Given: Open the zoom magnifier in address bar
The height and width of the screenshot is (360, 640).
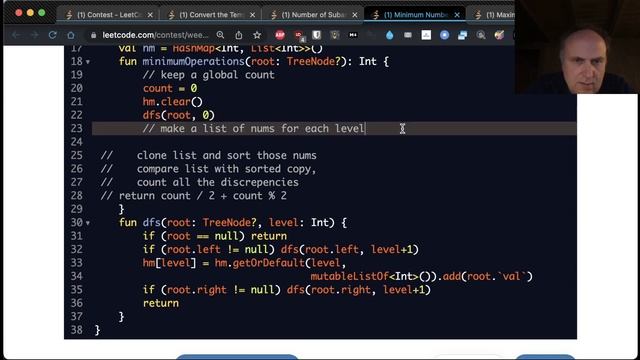Looking at the screenshot, I should coord(220,35).
